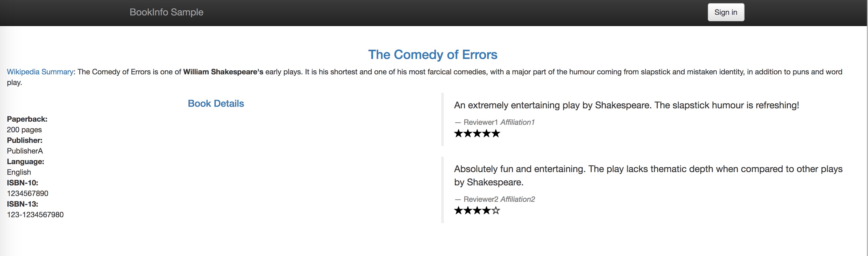Click the ISBN-13 value 123-1234567980
Image resolution: width=868 pixels, height=256 pixels.
click(x=35, y=215)
